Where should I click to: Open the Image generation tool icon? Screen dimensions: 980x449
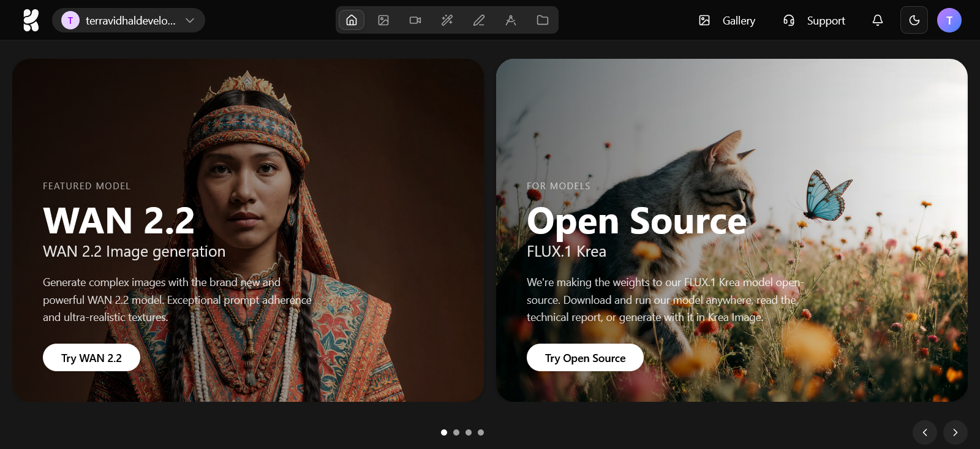[383, 20]
